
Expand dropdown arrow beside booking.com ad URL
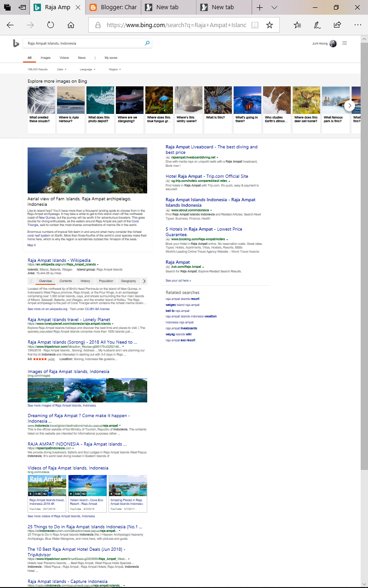coord(227,239)
